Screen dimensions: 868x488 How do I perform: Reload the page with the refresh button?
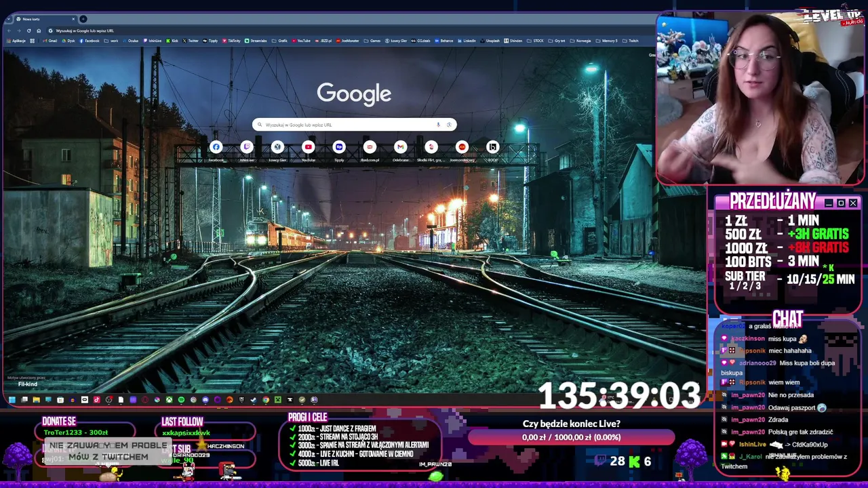pyautogui.click(x=28, y=30)
